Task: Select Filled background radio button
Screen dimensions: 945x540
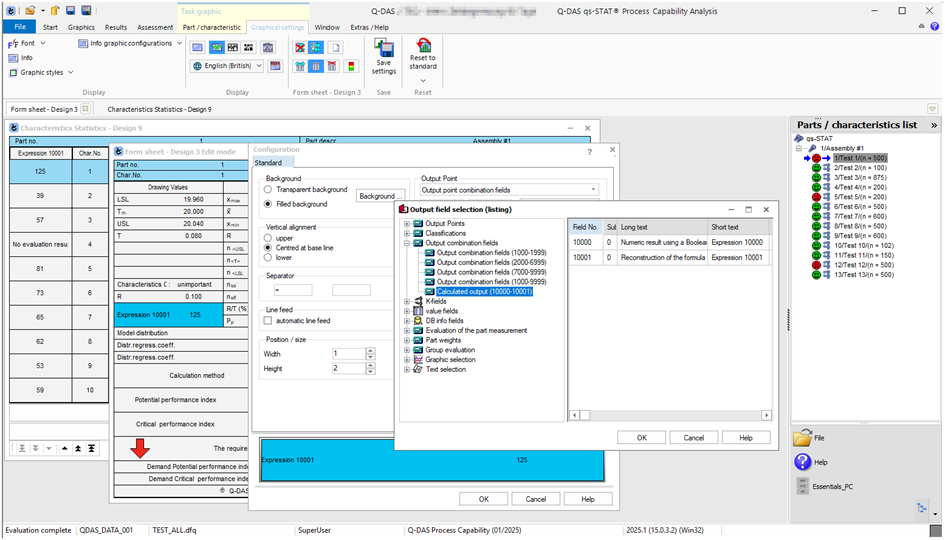Action: tap(268, 204)
